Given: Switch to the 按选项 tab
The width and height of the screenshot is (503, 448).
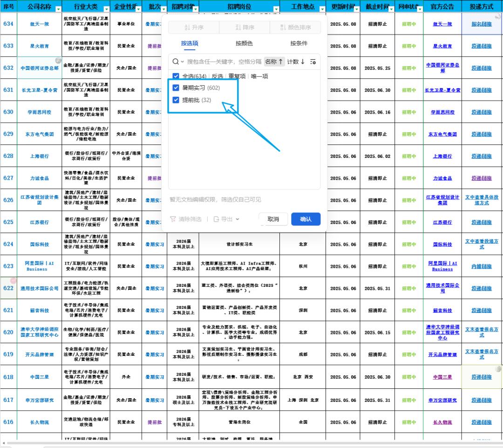Looking at the screenshot, I should (x=190, y=43).
